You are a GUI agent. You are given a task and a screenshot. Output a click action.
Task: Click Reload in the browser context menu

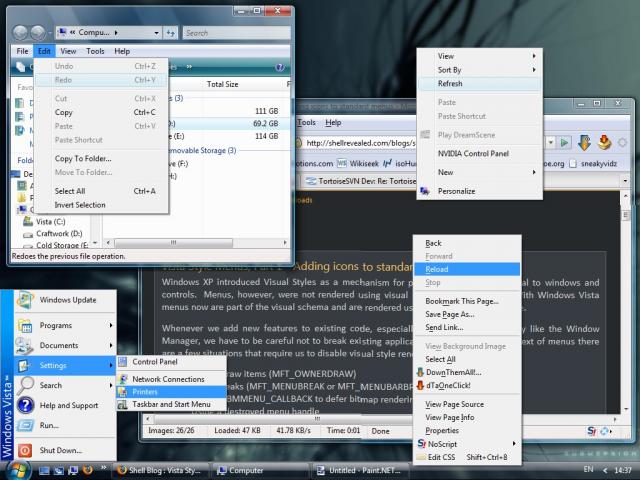(x=467, y=269)
